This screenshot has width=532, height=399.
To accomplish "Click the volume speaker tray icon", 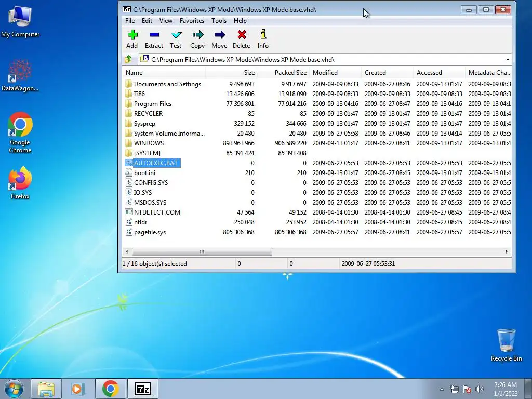I will point(480,389).
